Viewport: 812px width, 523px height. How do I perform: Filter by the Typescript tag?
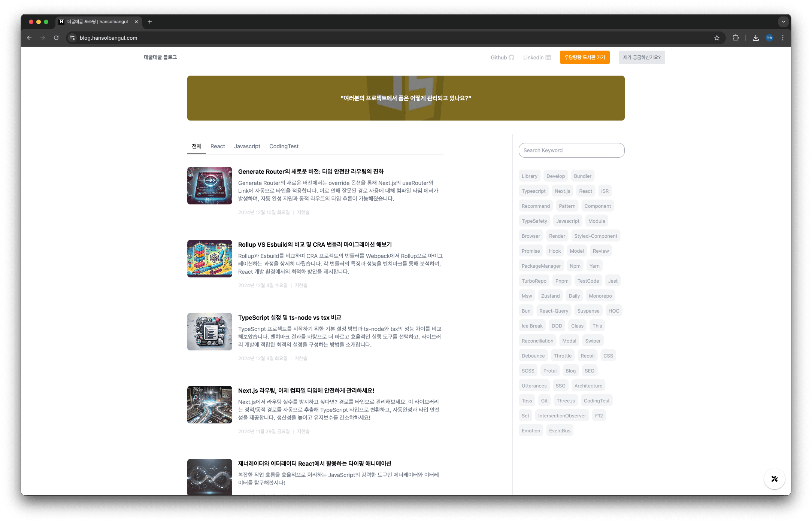(534, 191)
